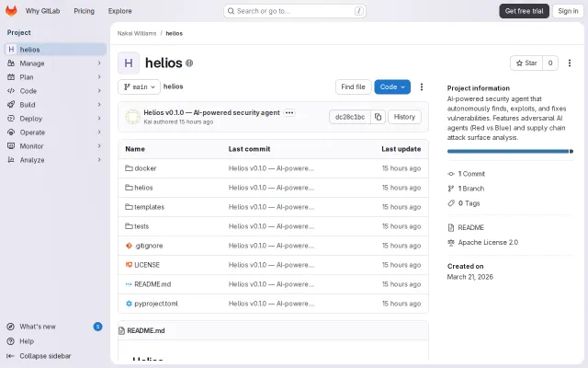Click the Help question mark icon
This screenshot has width=588, height=368.
pyautogui.click(x=11, y=341)
